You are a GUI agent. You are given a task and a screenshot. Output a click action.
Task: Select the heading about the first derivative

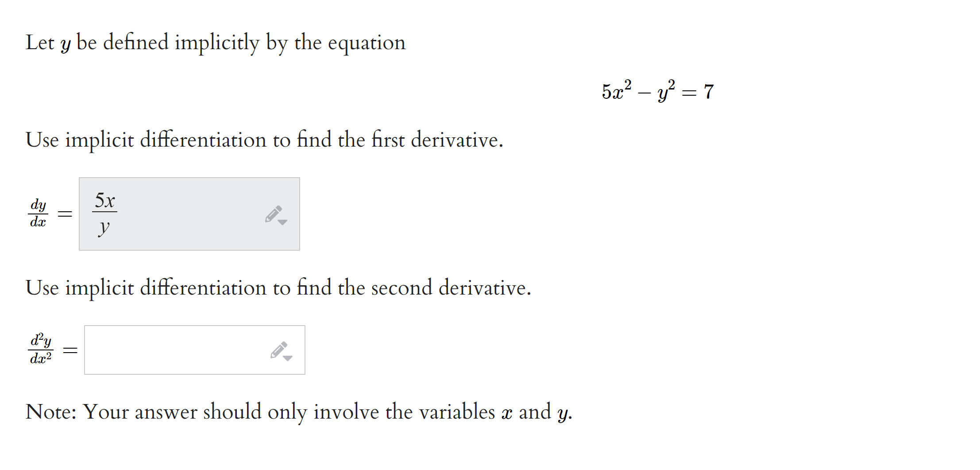[264, 140]
